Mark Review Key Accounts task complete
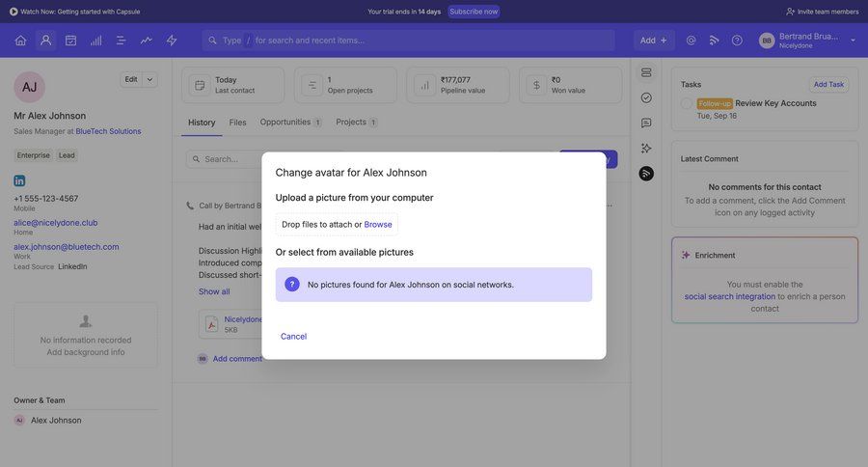 coord(687,103)
